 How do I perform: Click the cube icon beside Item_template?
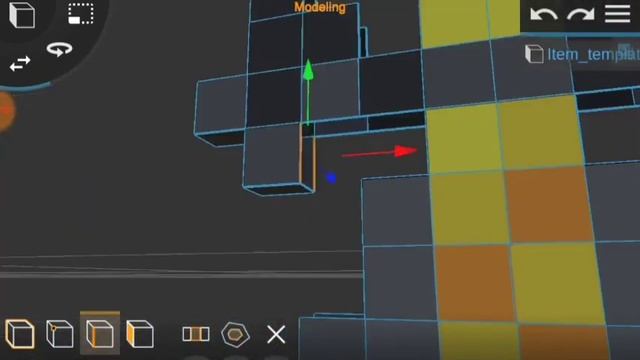534,54
